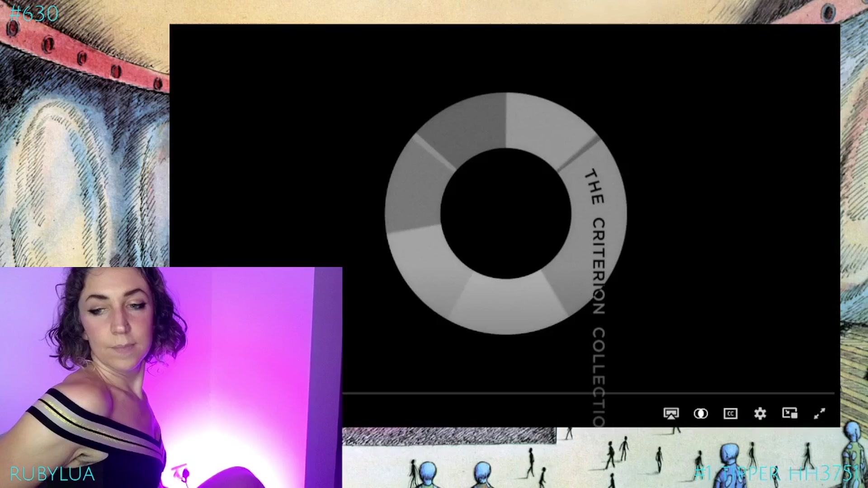
Task: Enable picture-in-picture mode
Action: click(x=790, y=413)
